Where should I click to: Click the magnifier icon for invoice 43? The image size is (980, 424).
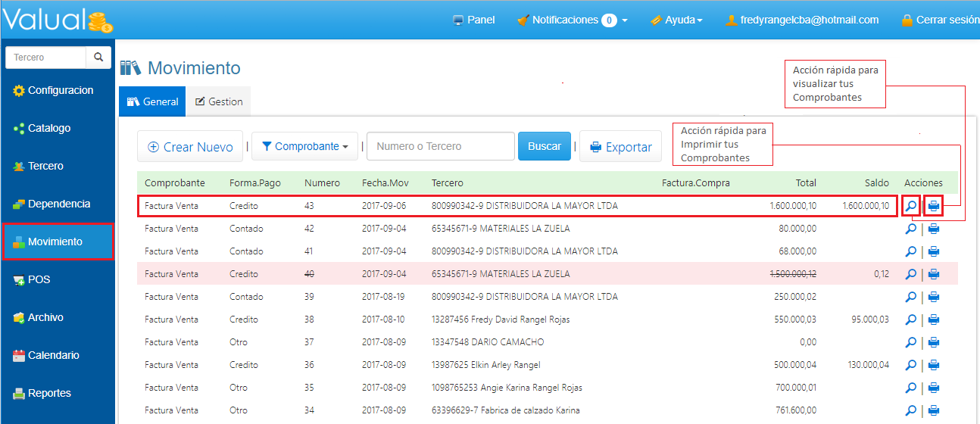pyautogui.click(x=911, y=206)
